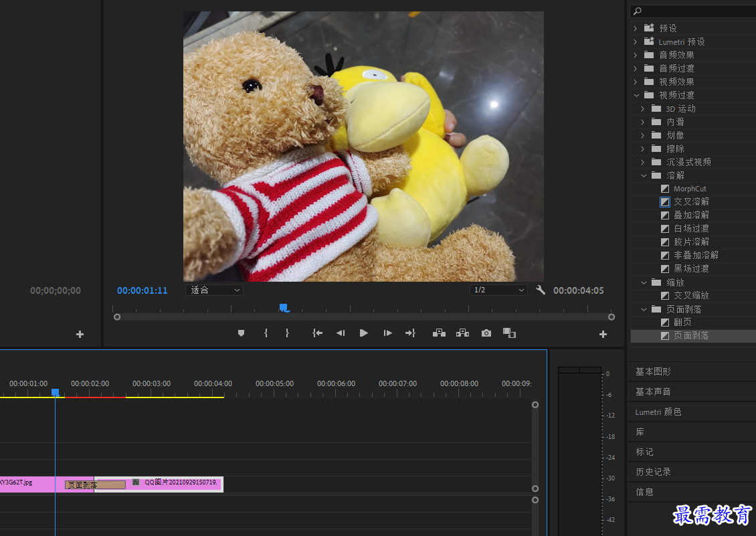Click the effects search magnifier icon
The image size is (756, 536).
click(638, 11)
